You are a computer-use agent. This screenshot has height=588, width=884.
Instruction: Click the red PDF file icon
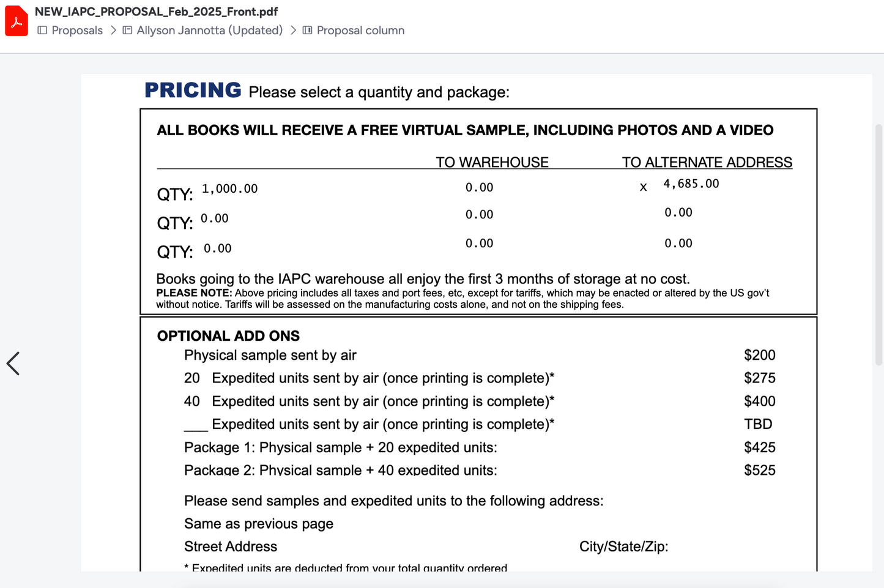(x=17, y=21)
